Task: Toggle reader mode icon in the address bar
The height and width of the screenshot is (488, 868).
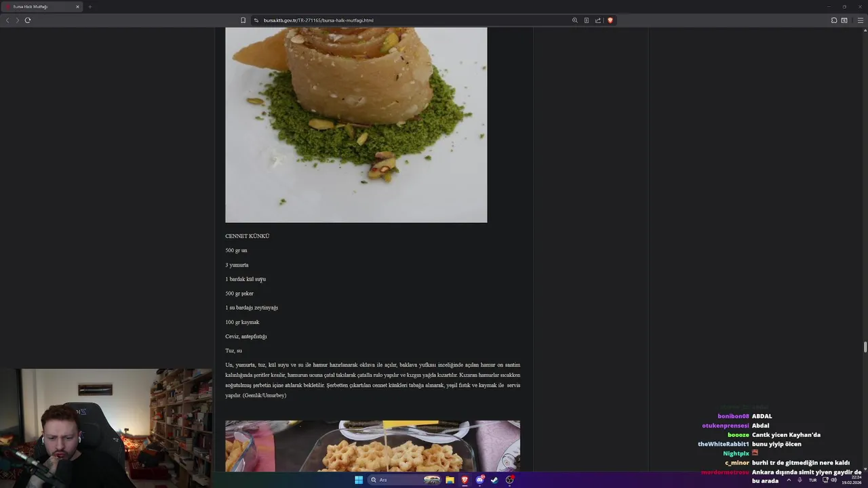Action: tap(587, 20)
